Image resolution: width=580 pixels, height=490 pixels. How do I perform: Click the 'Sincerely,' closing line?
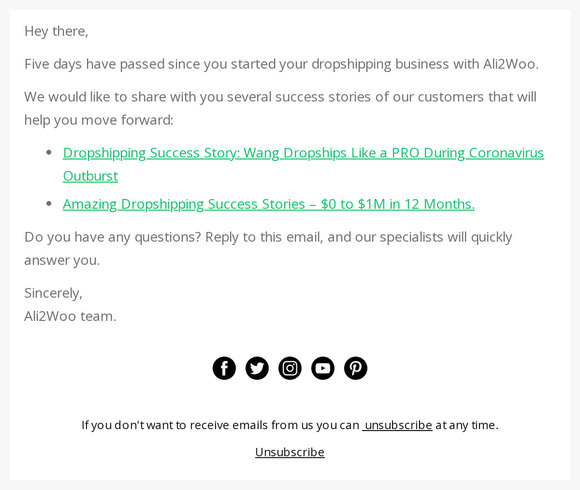click(x=54, y=293)
